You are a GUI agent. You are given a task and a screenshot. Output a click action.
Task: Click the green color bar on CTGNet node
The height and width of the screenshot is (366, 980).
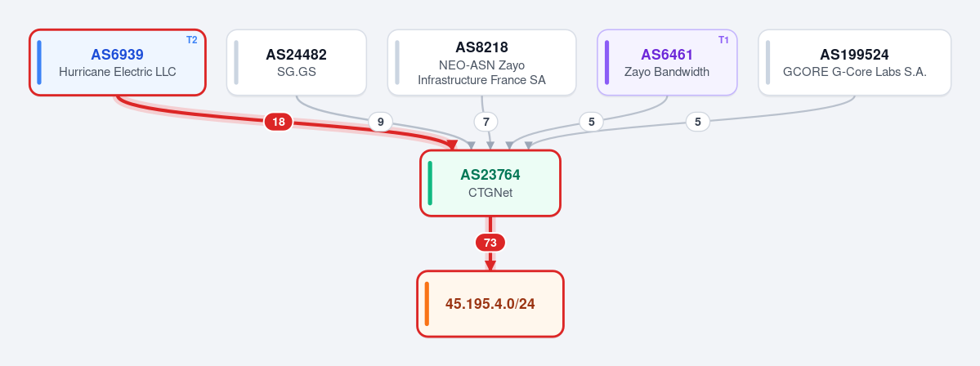click(430, 183)
